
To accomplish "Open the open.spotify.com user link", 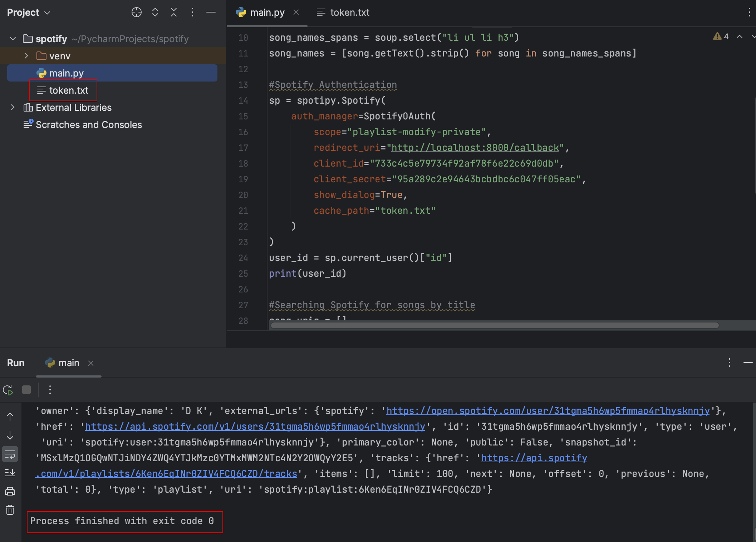I will point(548,411).
